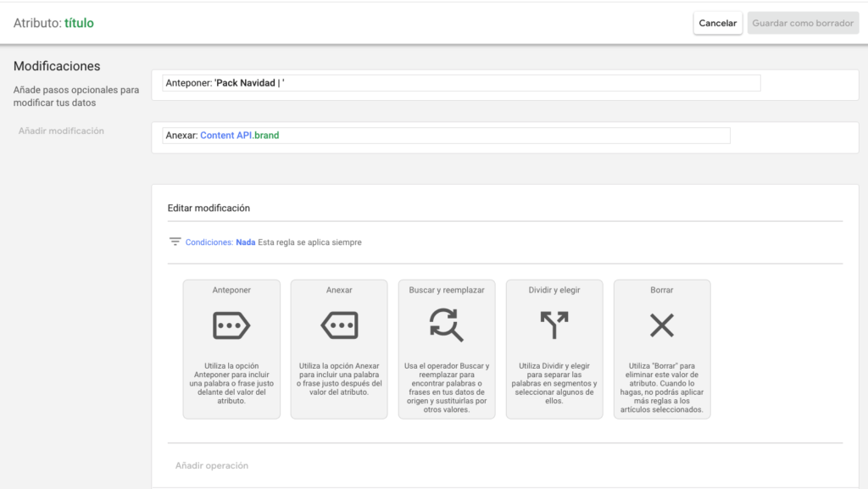
Task: Click the Cancelar button
Action: [717, 23]
